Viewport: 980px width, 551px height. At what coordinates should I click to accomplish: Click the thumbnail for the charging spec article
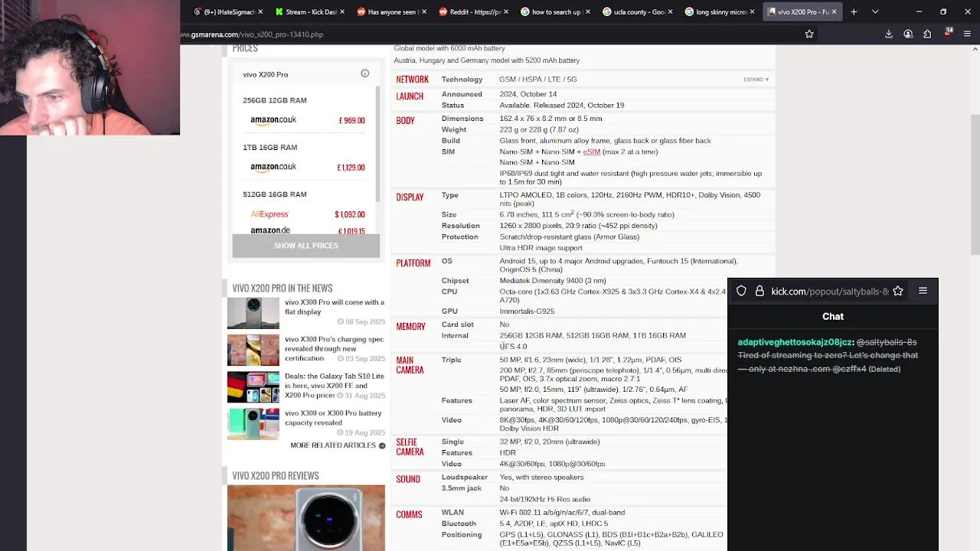coord(253,350)
